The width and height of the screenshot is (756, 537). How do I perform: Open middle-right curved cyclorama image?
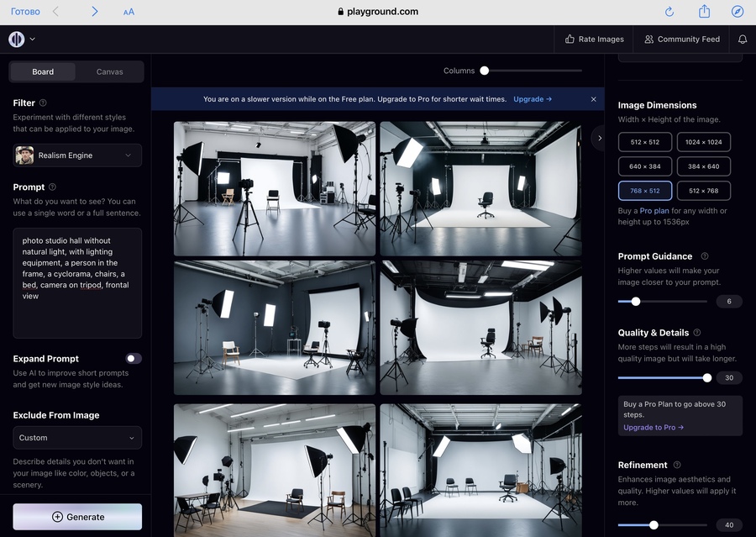click(x=480, y=328)
